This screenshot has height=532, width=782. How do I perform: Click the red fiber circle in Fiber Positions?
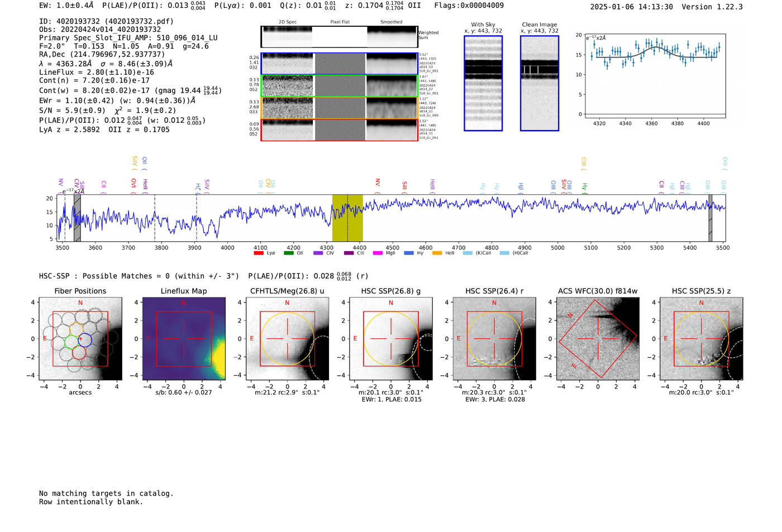point(79,352)
